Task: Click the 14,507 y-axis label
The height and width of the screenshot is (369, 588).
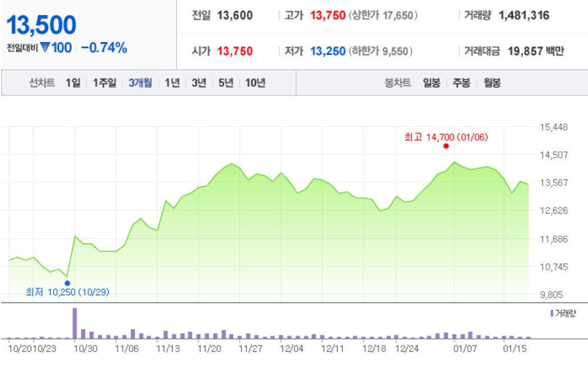Action: [554, 155]
